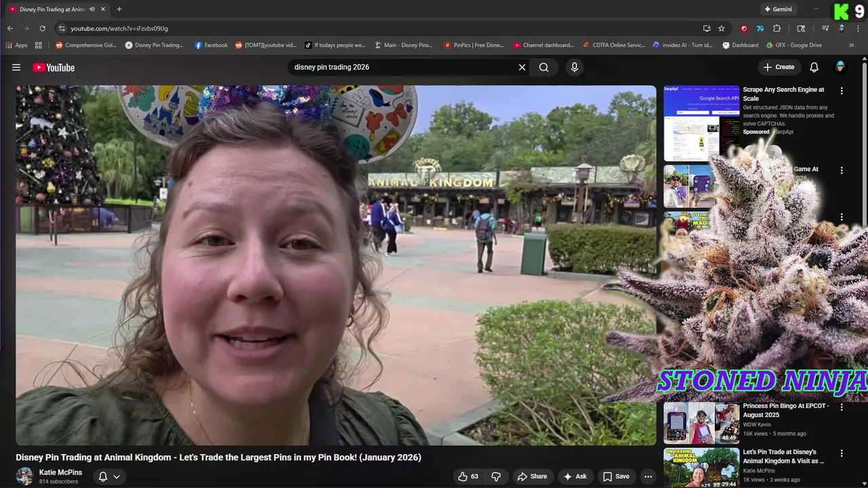
Task: Open 'Scrape Any Search Engine at Scale' title
Action: tap(784, 94)
